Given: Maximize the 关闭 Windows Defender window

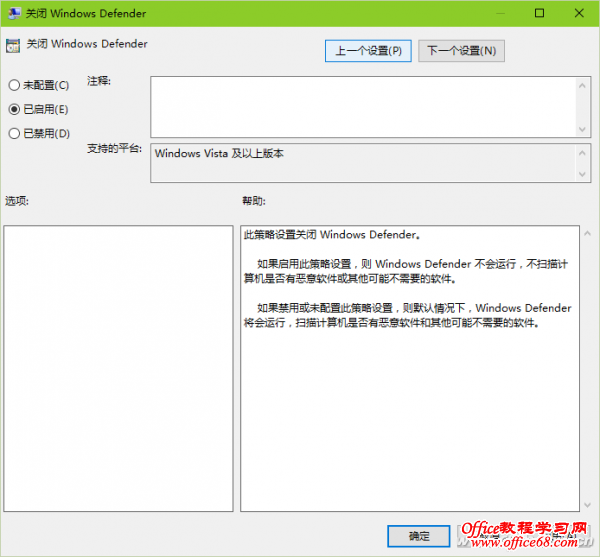Looking at the screenshot, I should tap(539, 13).
